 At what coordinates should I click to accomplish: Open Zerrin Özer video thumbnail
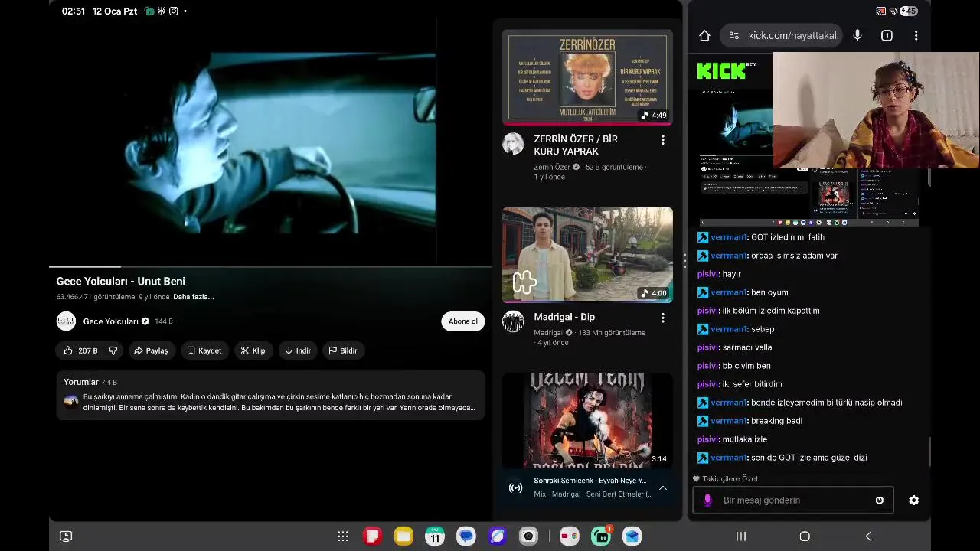tap(587, 77)
